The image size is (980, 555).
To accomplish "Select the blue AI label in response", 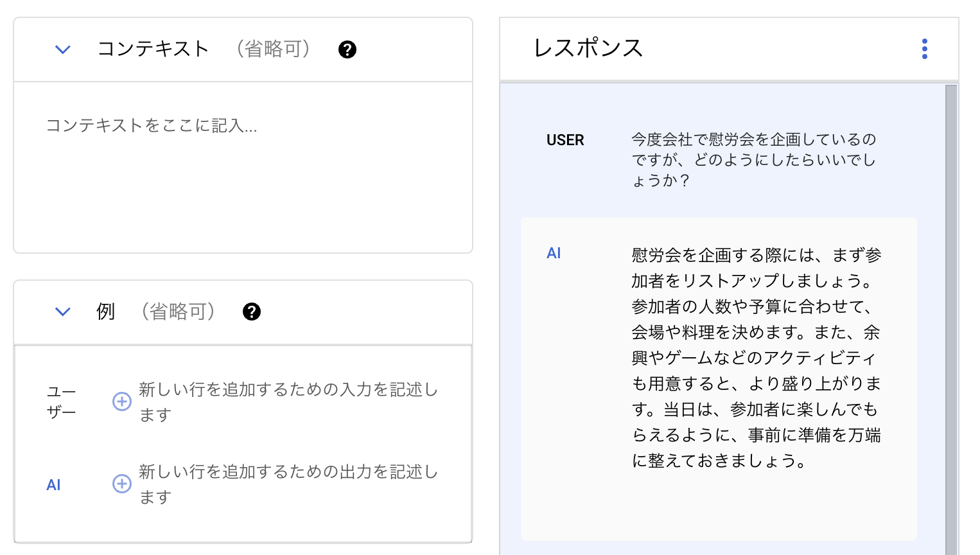I will click(554, 254).
